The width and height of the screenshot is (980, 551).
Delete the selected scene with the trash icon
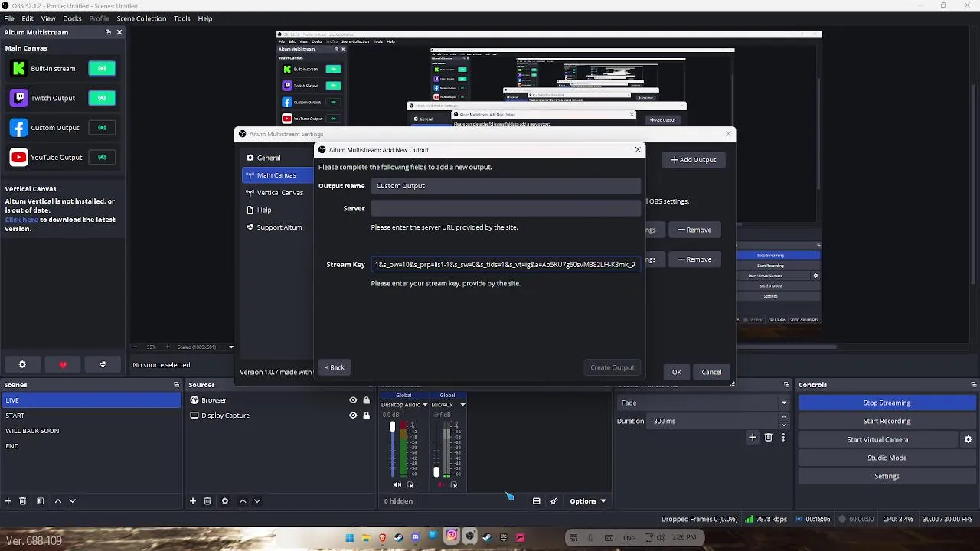pyautogui.click(x=23, y=501)
